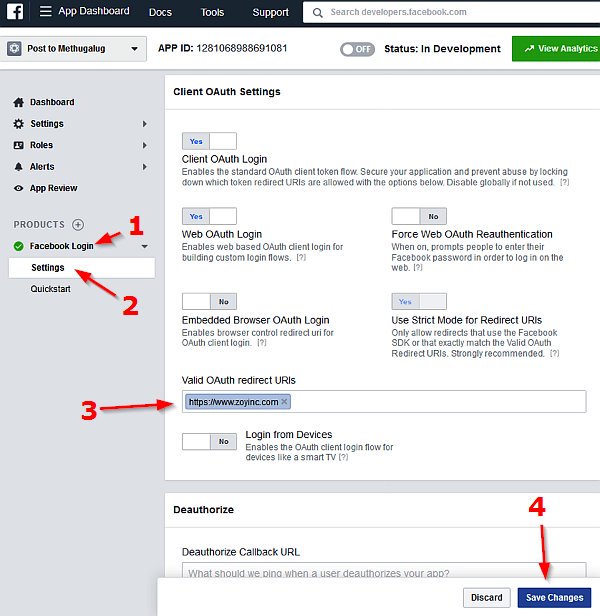Open help [?] for Client OAuth Login
The width and height of the screenshot is (600, 616).
pos(564,182)
